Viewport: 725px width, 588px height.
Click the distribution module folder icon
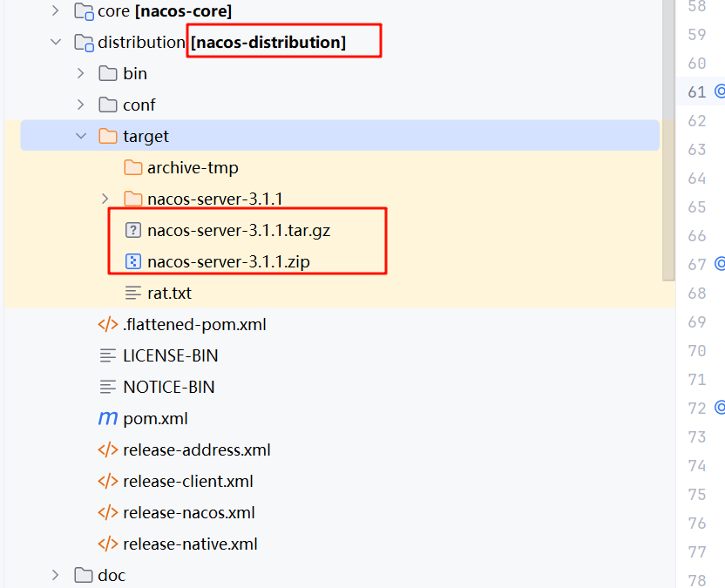click(x=85, y=43)
